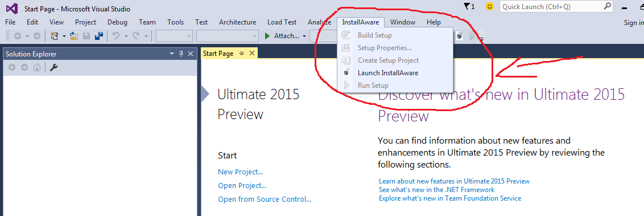Image resolution: width=644 pixels, height=216 pixels.
Task: Click the New Project link
Action: click(x=240, y=172)
